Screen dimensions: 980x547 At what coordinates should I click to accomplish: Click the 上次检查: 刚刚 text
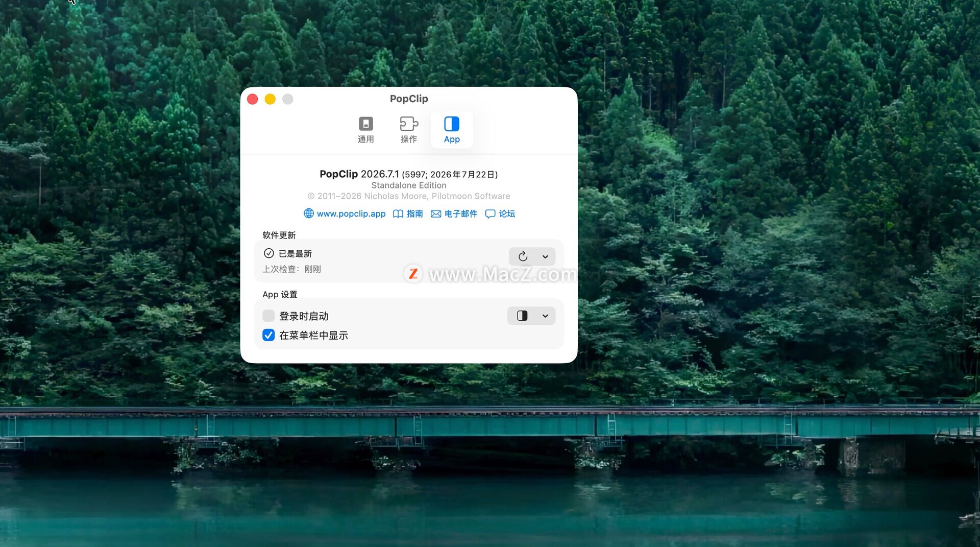click(292, 269)
